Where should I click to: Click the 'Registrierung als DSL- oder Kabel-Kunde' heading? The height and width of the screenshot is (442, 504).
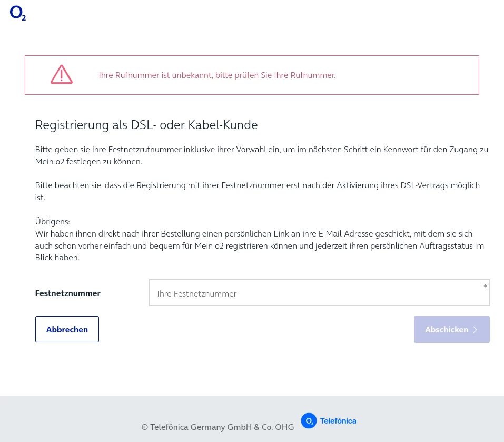pyautogui.click(x=146, y=125)
